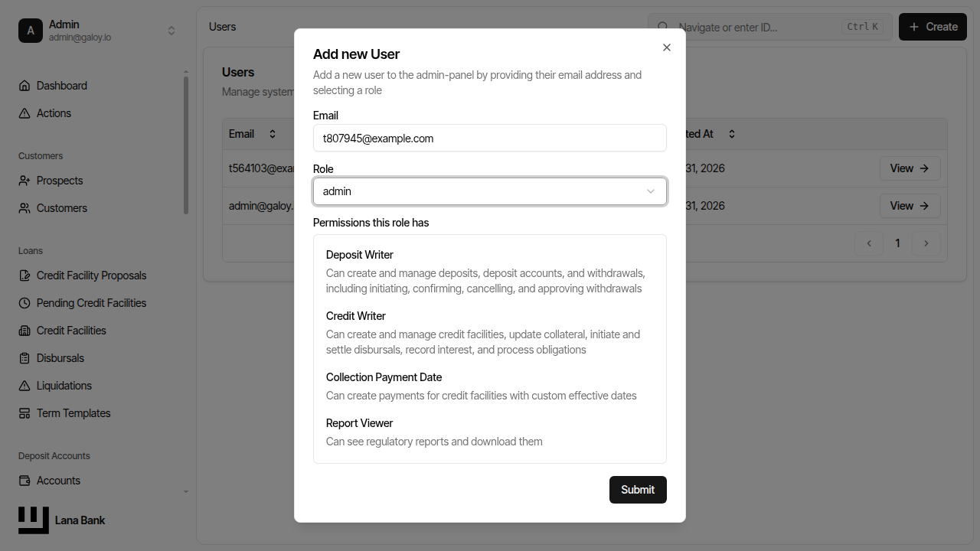The image size is (980, 551).
Task: Open Liquidations page
Action: (64, 386)
